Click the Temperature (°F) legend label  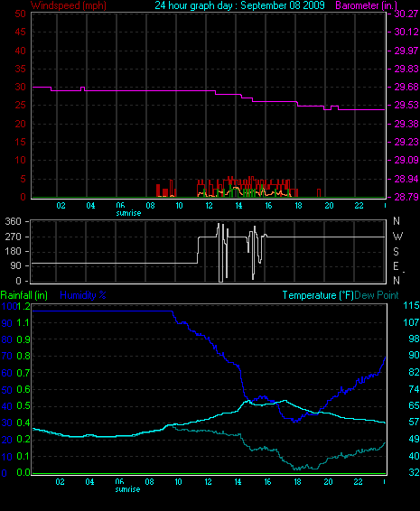(318, 295)
